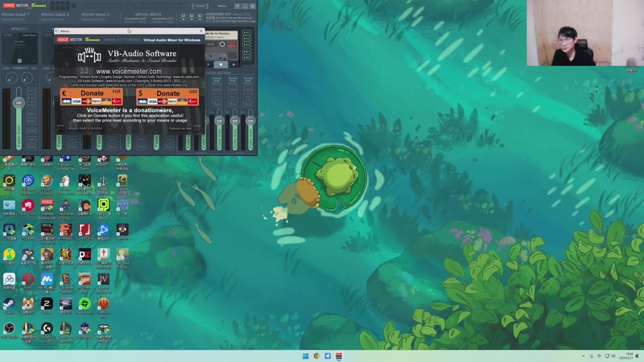
Task: Open Riot Client desktop icon
Action: coord(28,207)
